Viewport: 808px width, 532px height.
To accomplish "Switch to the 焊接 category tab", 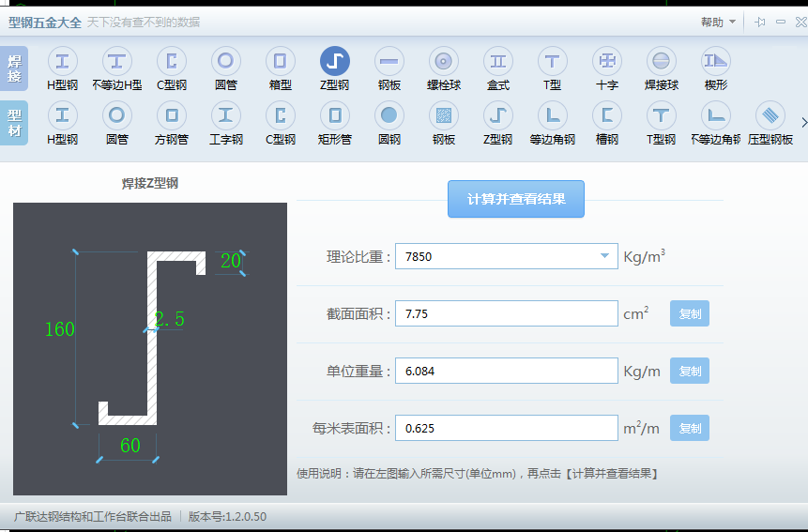I will [x=14, y=68].
